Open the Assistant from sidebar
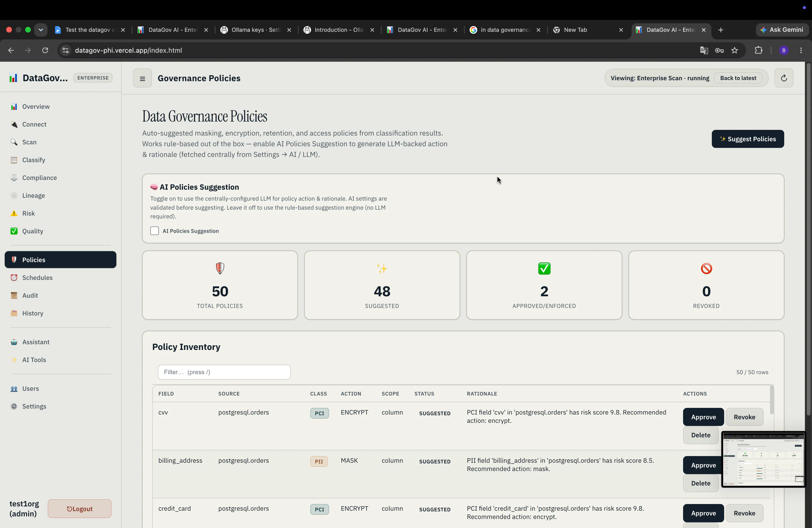This screenshot has width=812, height=528. [x=60, y=342]
